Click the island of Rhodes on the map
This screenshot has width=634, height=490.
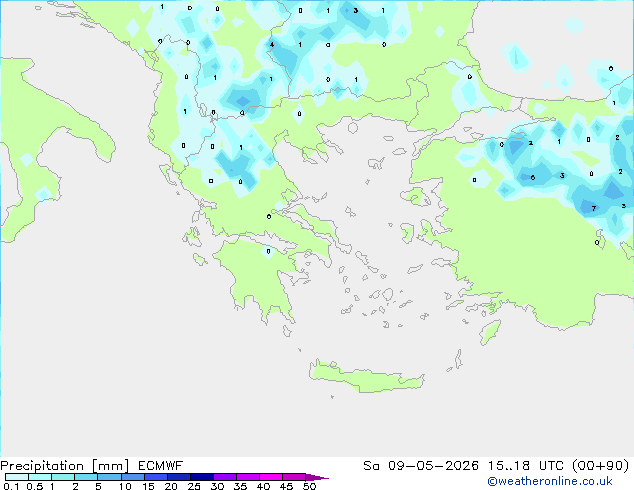pyautogui.click(x=490, y=332)
